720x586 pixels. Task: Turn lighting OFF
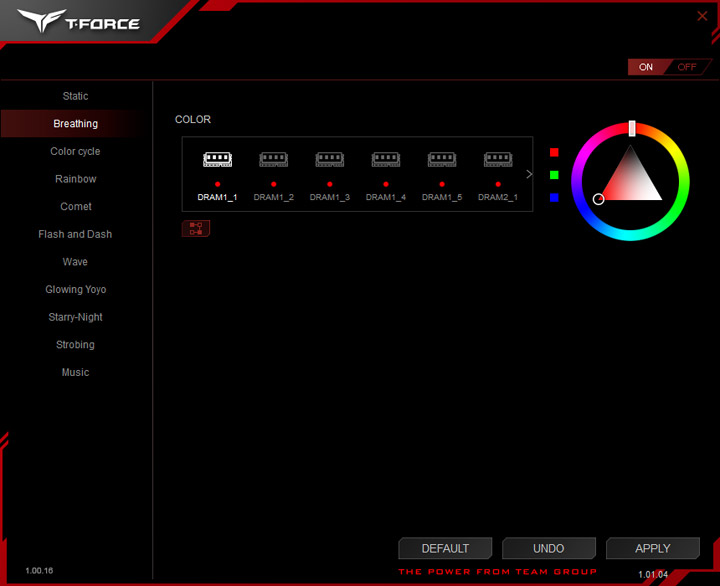(x=687, y=67)
